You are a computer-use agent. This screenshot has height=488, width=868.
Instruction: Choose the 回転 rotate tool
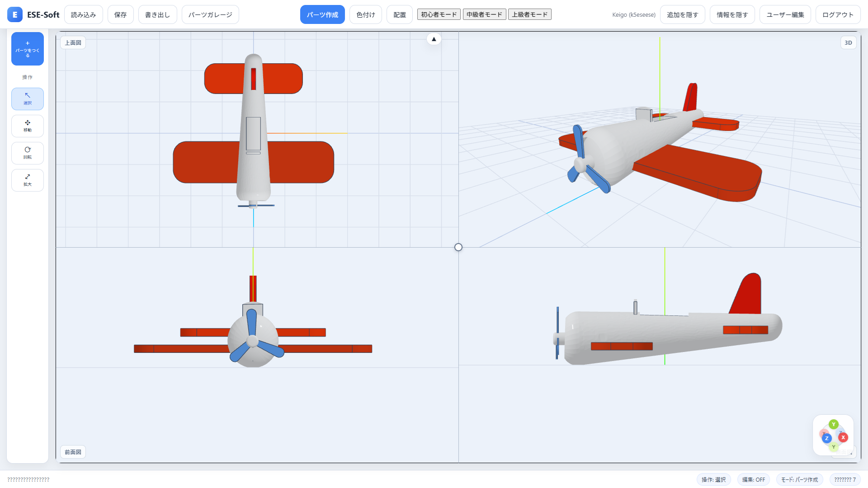pyautogui.click(x=28, y=153)
